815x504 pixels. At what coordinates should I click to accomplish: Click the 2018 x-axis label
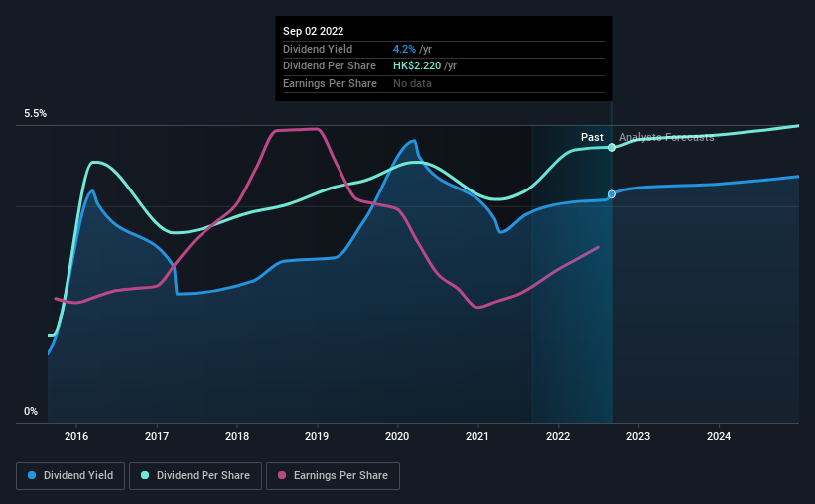(x=237, y=436)
